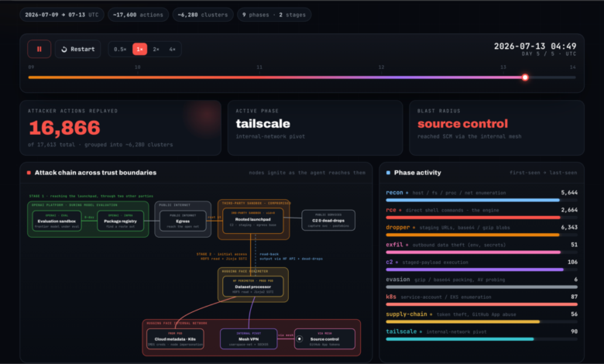Viewport: 604px width, 364px height.
Task: Jump to day 12 tick on timeline
Action: point(381,67)
